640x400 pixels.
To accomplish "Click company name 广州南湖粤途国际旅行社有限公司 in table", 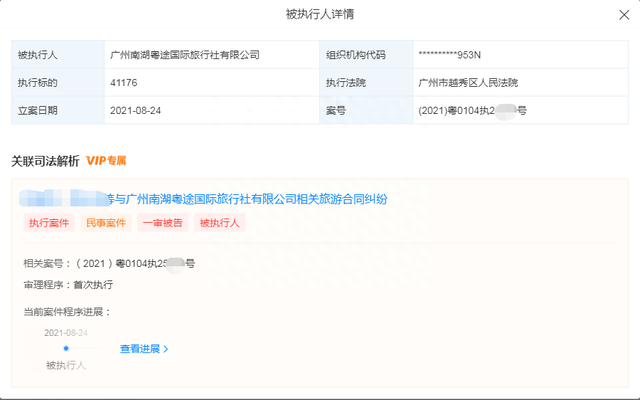I will pos(185,55).
